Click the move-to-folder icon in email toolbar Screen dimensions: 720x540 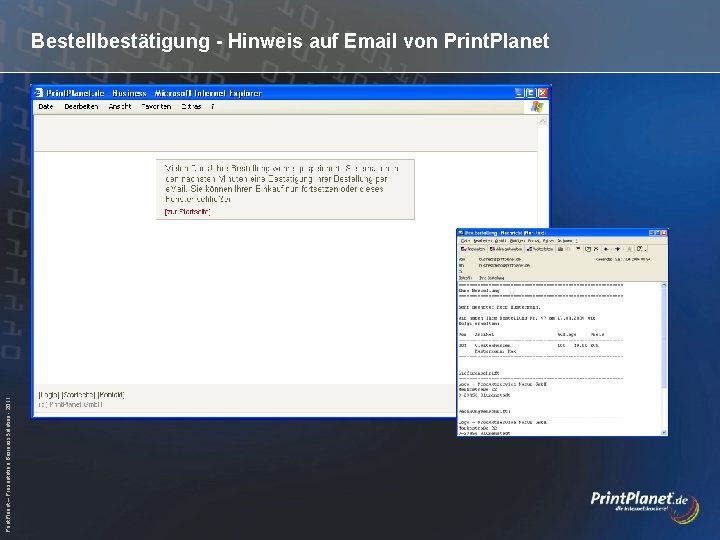pos(587,249)
